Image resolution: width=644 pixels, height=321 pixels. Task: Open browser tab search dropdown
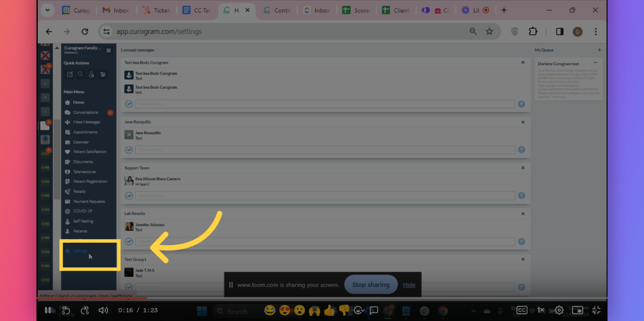[48, 10]
